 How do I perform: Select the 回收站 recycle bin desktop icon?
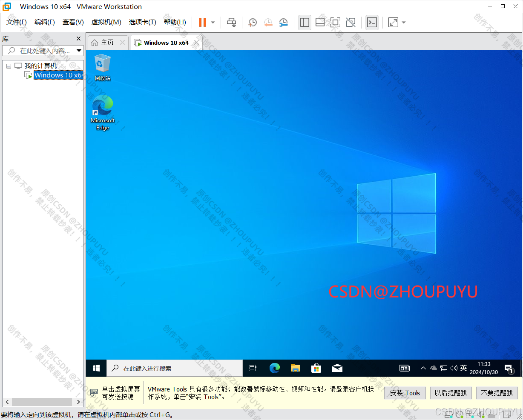103,67
